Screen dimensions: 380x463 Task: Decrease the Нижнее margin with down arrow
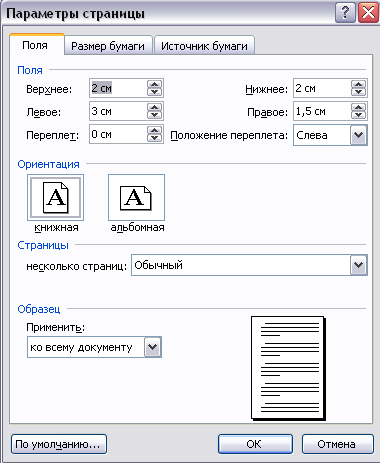(358, 92)
